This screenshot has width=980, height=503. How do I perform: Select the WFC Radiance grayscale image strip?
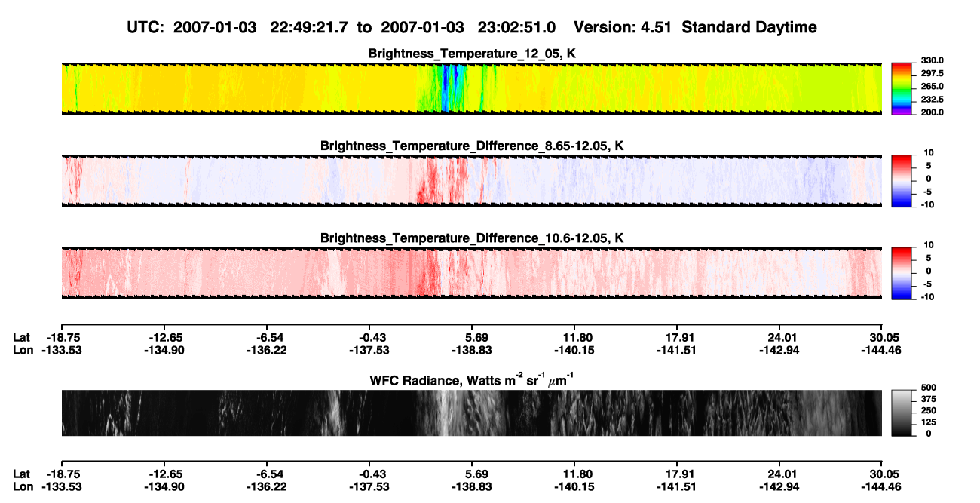471,413
